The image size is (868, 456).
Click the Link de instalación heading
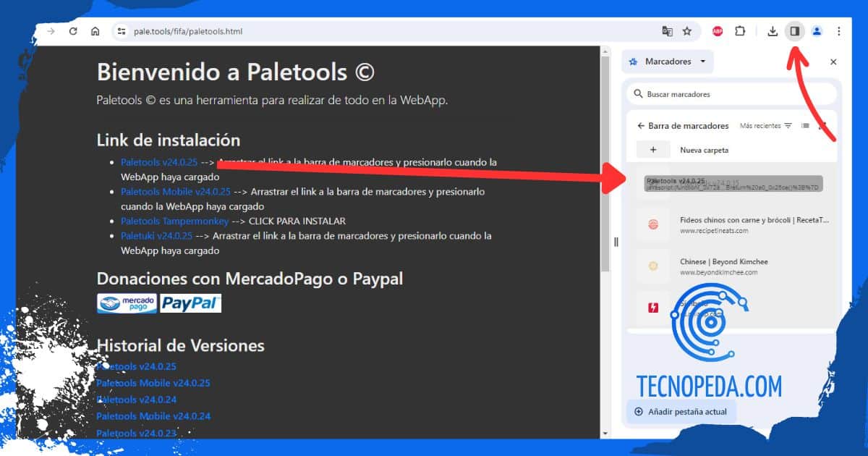point(169,140)
